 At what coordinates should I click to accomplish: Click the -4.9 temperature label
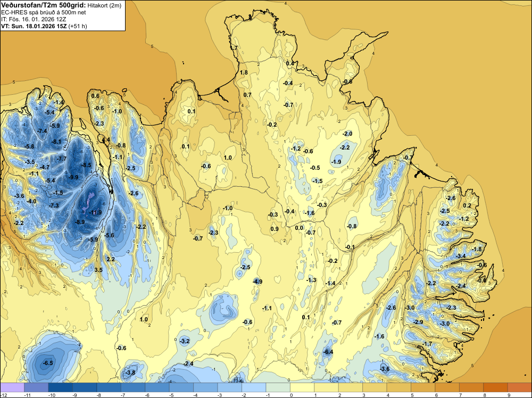click(257, 281)
